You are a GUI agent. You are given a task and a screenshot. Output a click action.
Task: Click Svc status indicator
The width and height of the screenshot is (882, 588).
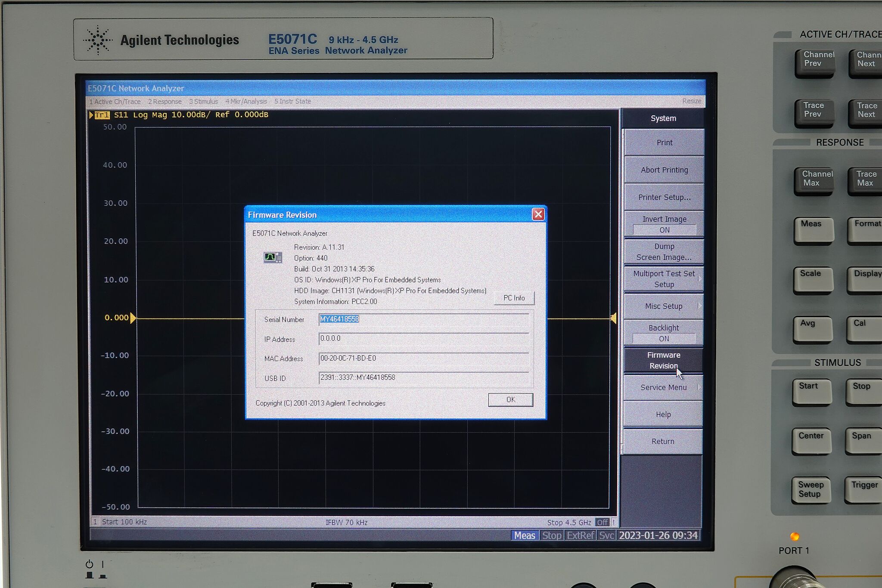click(x=606, y=535)
